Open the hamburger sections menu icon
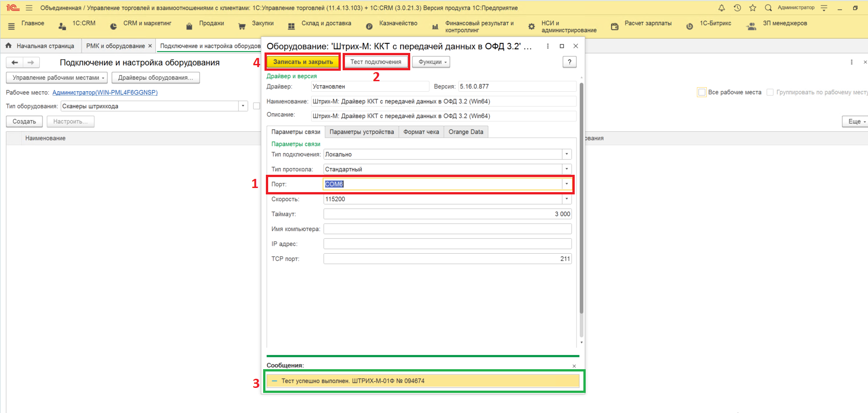 (11, 26)
